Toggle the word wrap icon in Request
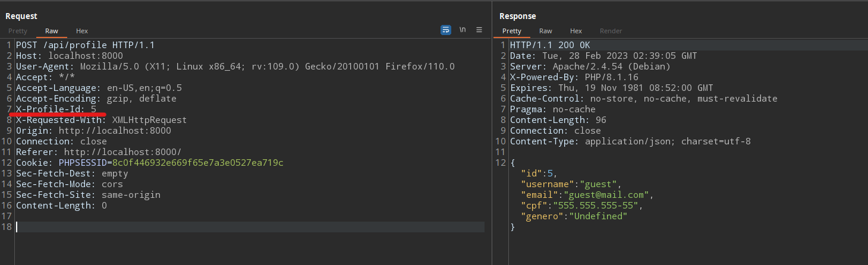Image resolution: width=868 pixels, height=265 pixels. coord(445,30)
